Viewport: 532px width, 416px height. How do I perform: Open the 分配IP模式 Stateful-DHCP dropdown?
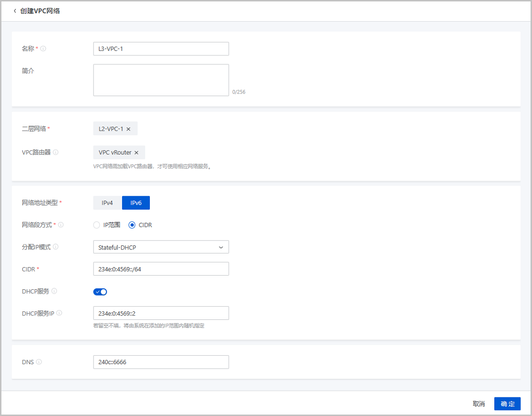click(x=161, y=247)
